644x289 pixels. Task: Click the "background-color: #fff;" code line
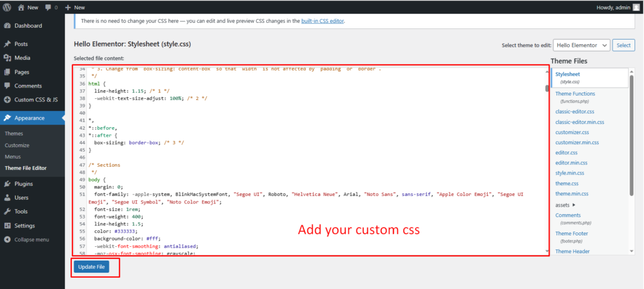tap(127, 239)
